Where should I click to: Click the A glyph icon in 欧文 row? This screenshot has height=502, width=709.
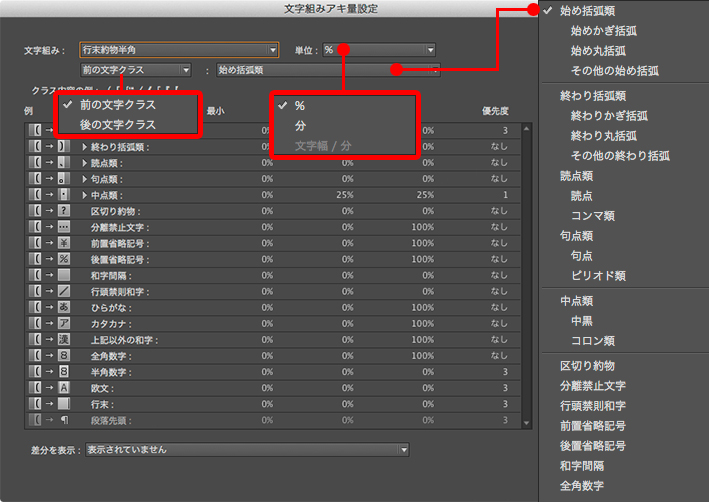[x=64, y=388]
